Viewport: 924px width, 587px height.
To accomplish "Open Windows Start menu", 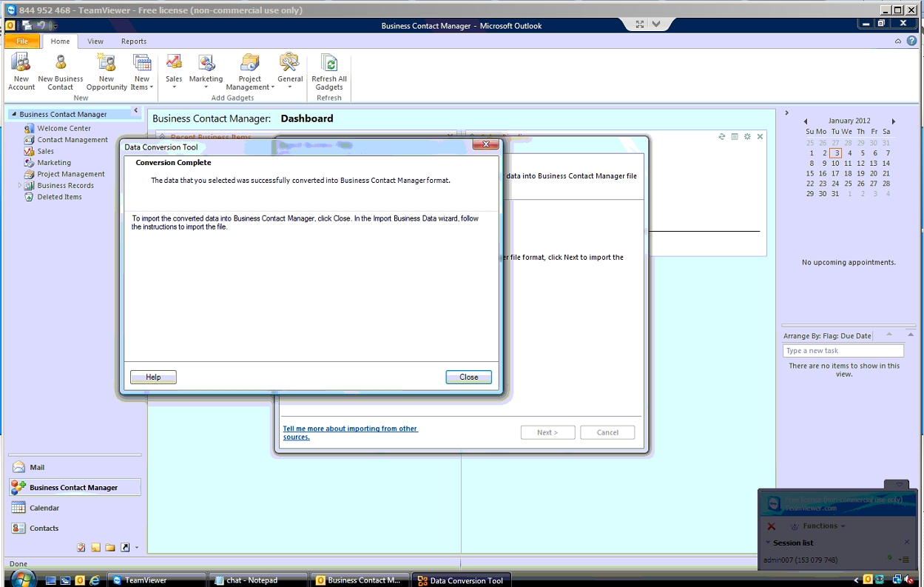I will tap(22, 579).
